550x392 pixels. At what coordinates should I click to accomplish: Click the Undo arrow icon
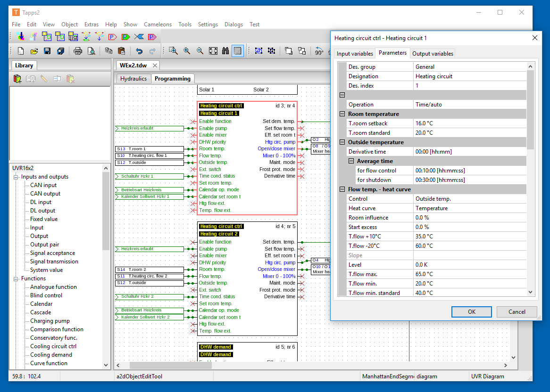tap(139, 51)
